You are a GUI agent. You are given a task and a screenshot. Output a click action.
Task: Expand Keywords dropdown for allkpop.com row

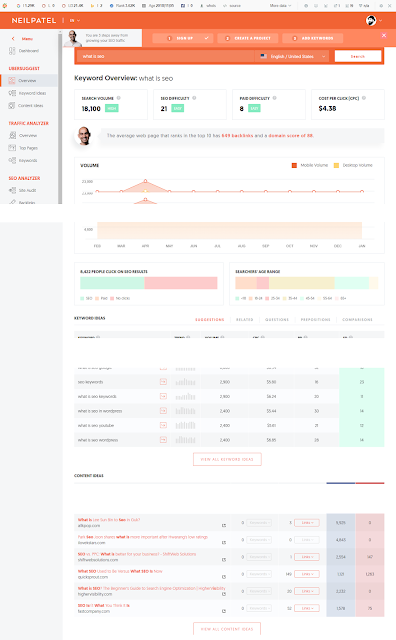point(259,522)
